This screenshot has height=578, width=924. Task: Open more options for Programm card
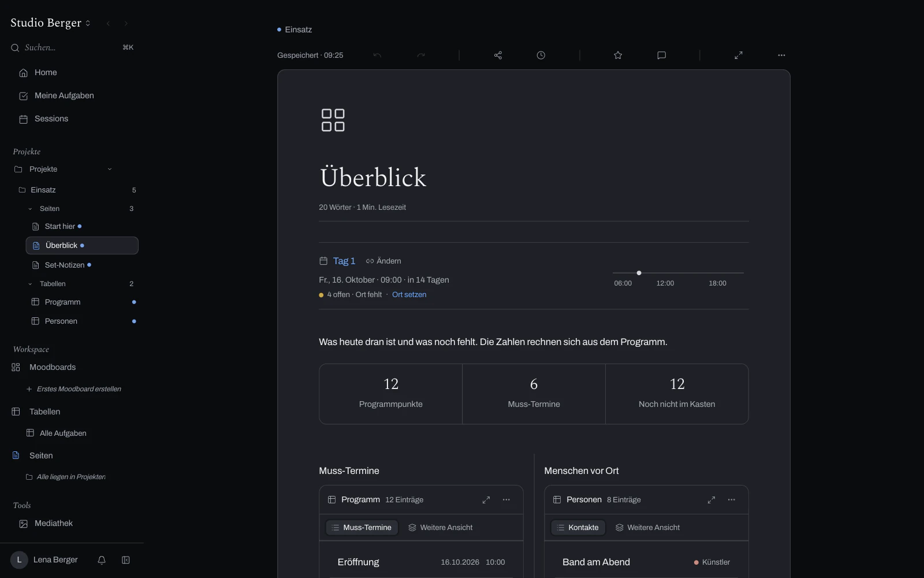tap(506, 499)
